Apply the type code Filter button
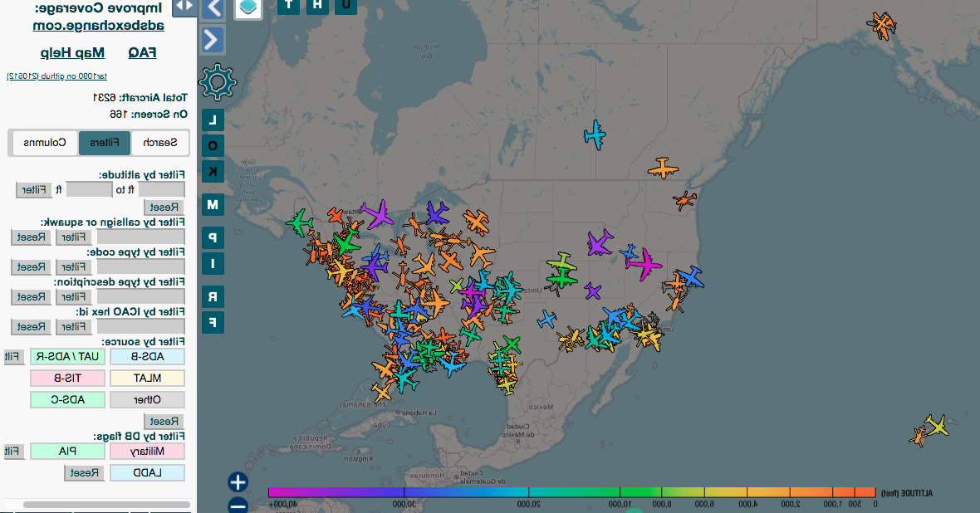Screen dimensions: 980x513 pos(74,267)
